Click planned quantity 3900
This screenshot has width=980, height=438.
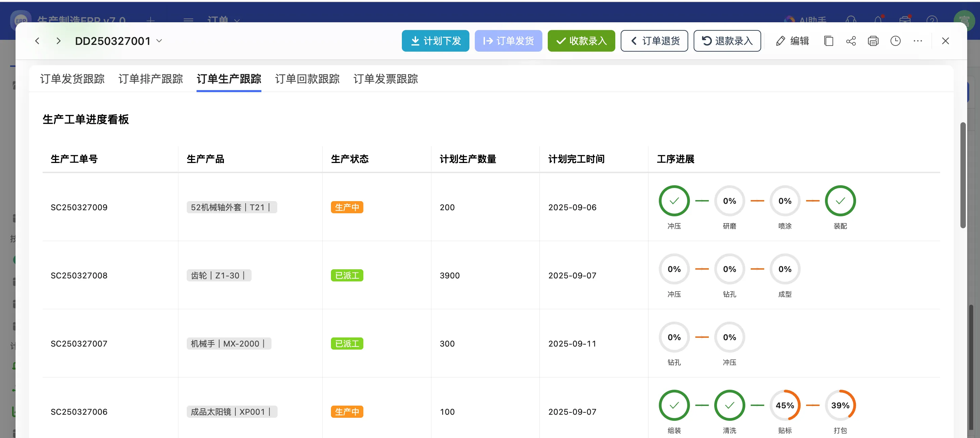pos(450,275)
